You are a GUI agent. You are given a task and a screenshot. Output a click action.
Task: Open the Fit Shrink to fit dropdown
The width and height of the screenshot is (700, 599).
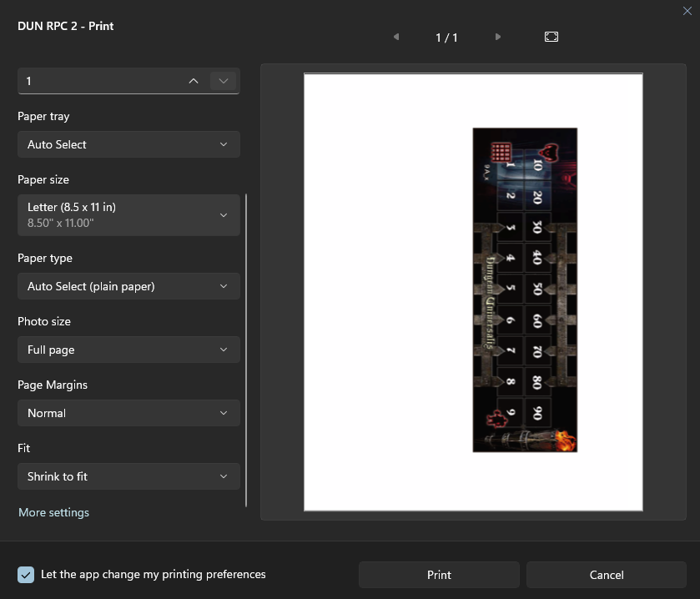(x=128, y=476)
